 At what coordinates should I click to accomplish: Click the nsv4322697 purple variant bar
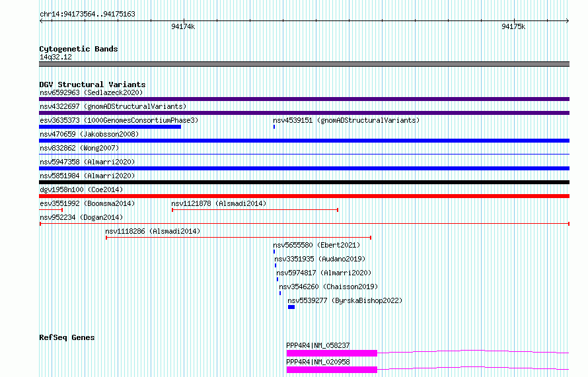[x=304, y=113]
